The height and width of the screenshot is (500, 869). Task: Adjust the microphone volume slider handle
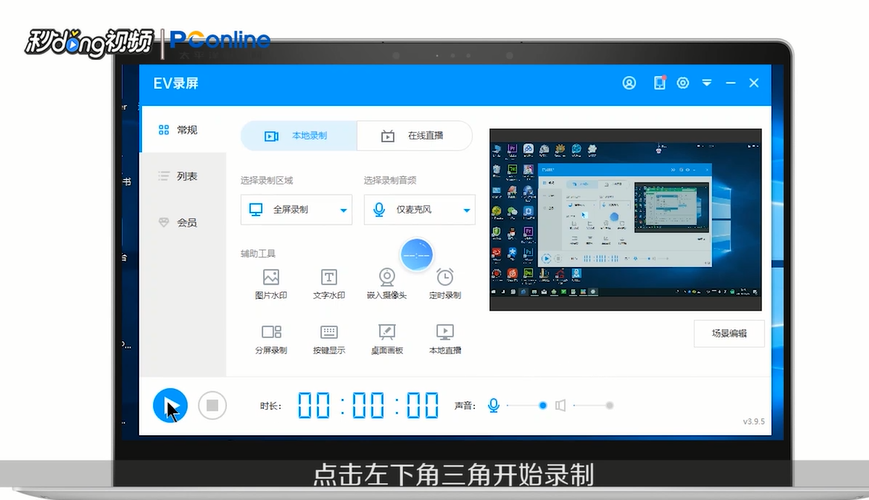pos(543,405)
